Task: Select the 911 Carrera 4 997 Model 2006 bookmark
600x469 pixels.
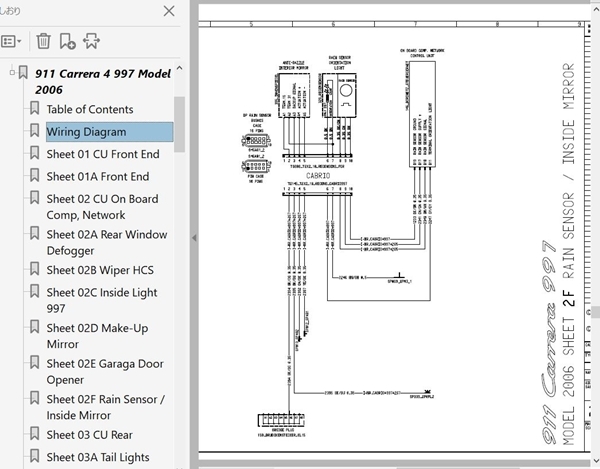Action: click(103, 81)
